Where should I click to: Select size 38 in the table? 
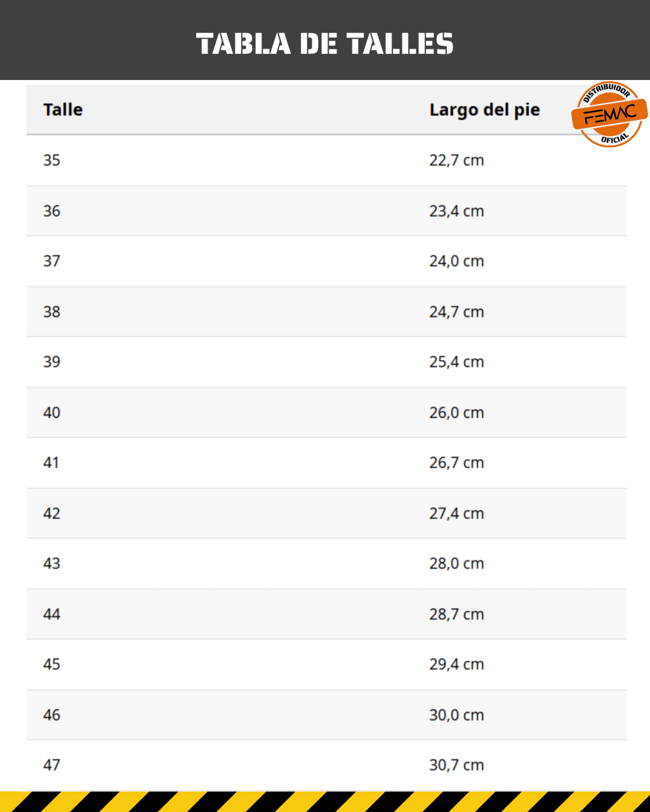click(52, 311)
